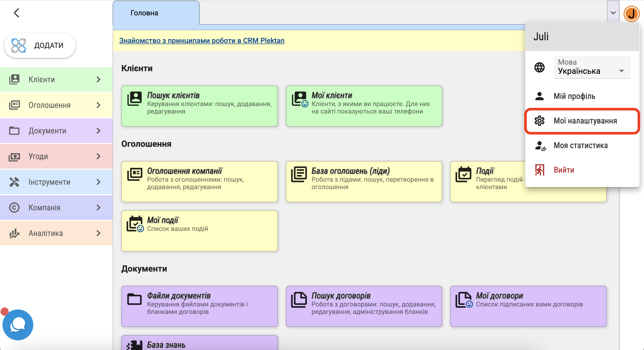Click the orange J user avatar
The height and width of the screenshot is (350, 644).
pos(631,14)
